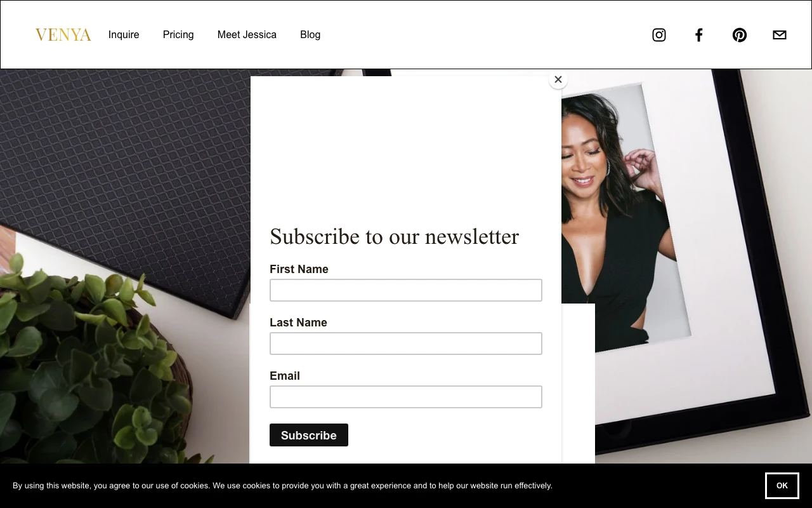The width and height of the screenshot is (812, 508).
Task: Focus the Last Name input field
Action: (x=406, y=344)
